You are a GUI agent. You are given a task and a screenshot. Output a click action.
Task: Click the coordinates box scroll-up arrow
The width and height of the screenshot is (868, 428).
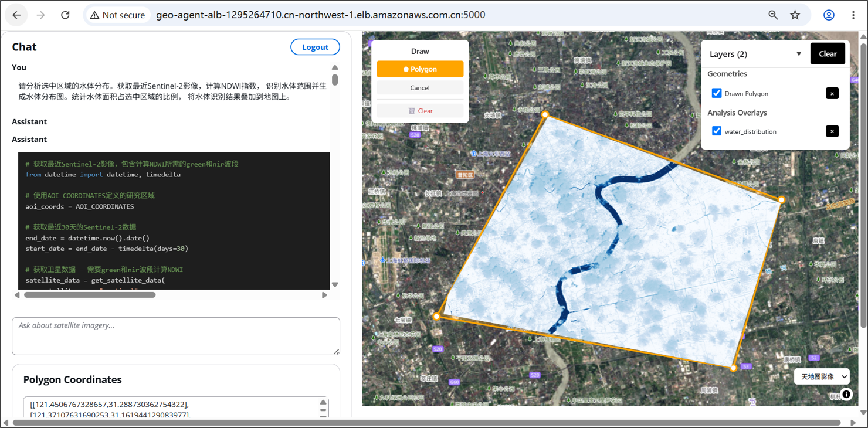[x=323, y=403]
